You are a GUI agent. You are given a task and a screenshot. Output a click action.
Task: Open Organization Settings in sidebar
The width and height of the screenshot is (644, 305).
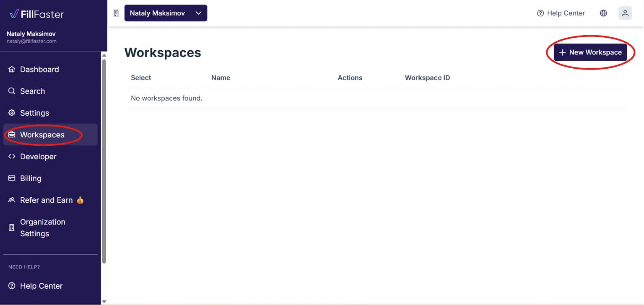coord(50,228)
